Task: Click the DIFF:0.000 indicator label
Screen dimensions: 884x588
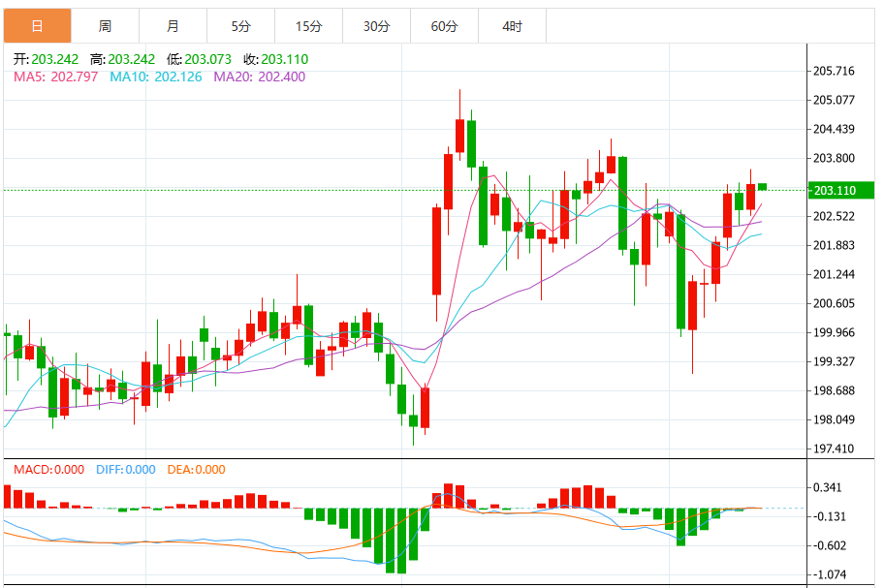Action: [x=126, y=469]
